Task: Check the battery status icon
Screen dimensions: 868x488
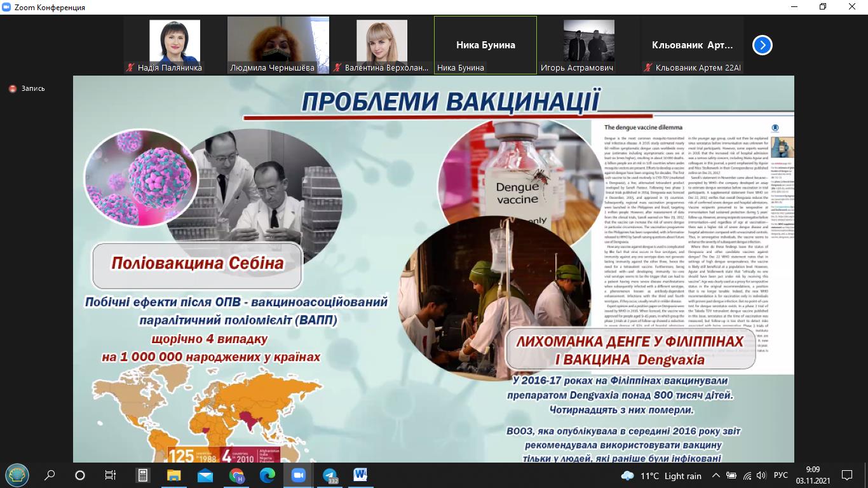Action: click(731, 476)
